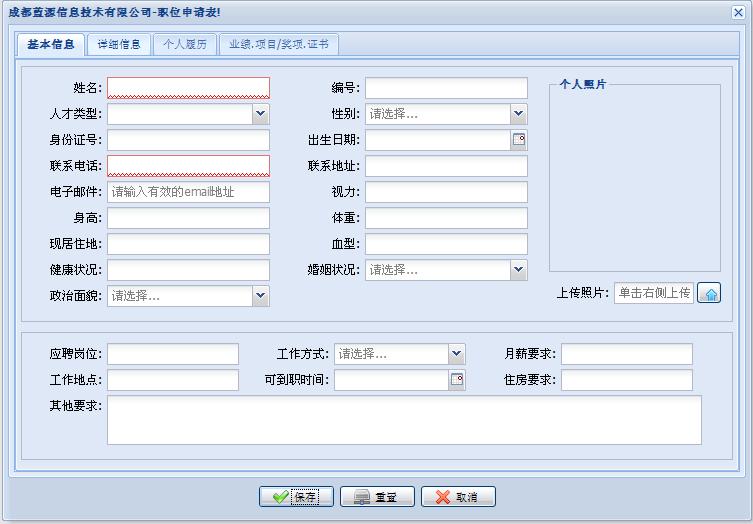This screenshot has height=524, width=753.
Task: Click the 住房要求 input field
Action: pyautogui.click(x=627, y=380)
